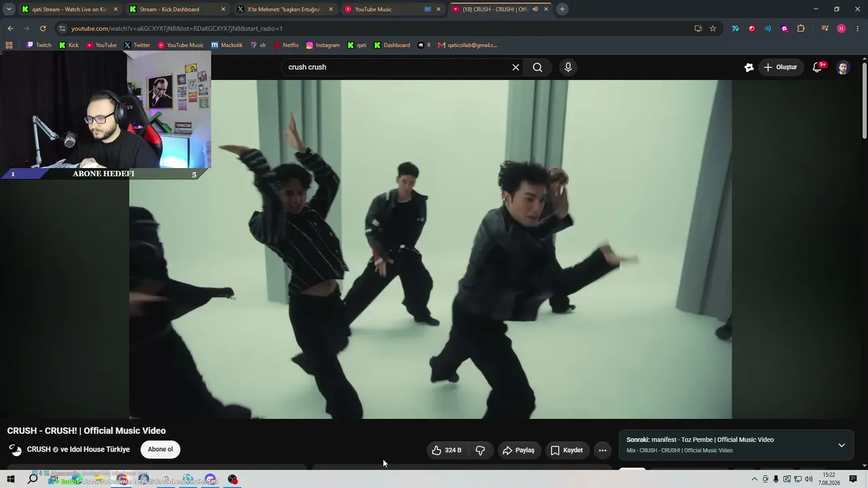
Task: Subscribe using the Abone ol button
Action: coord(160,449)
